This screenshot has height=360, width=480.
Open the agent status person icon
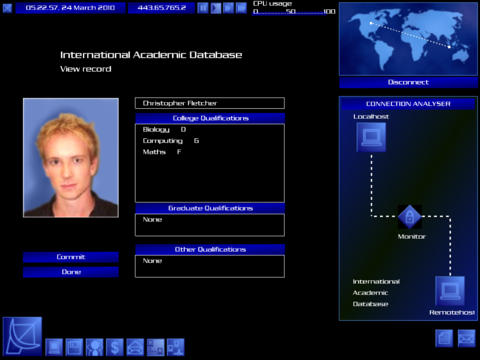95,347
